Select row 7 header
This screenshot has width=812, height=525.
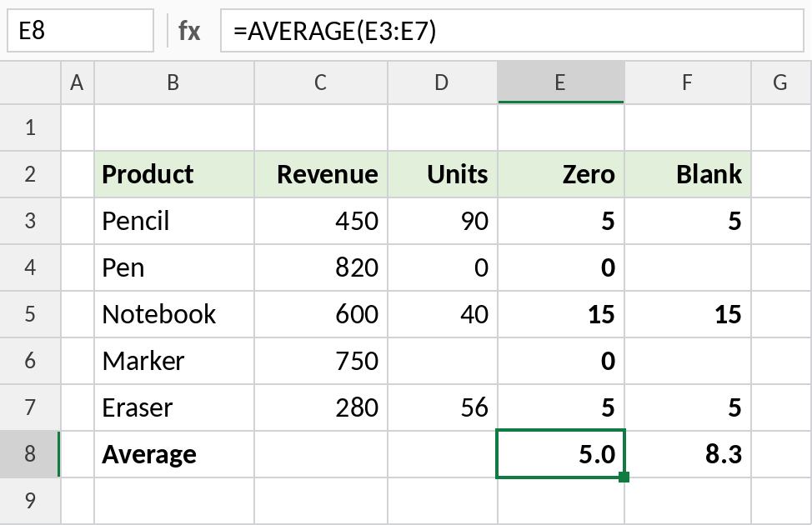tap(30, 407)
